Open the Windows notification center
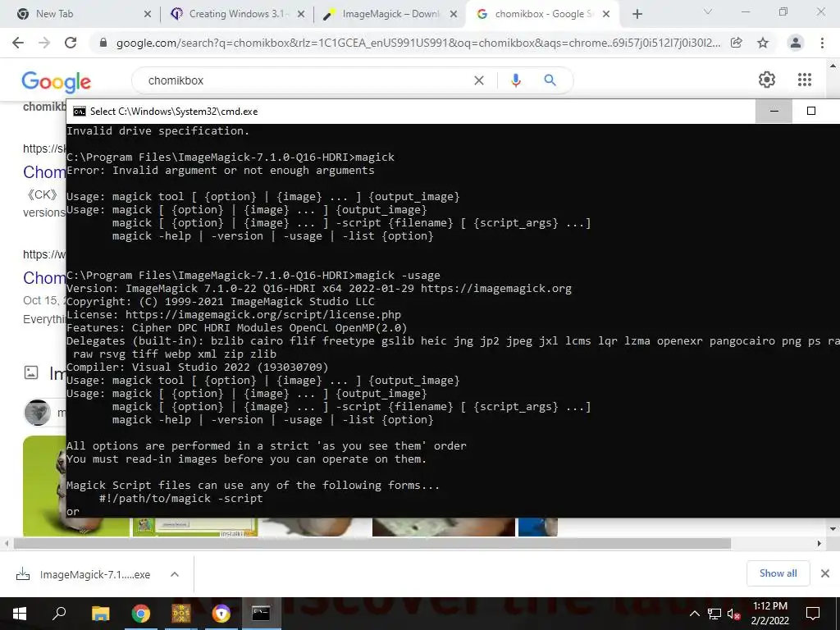Viewport: 840px width, 630px height. (813, 614)
